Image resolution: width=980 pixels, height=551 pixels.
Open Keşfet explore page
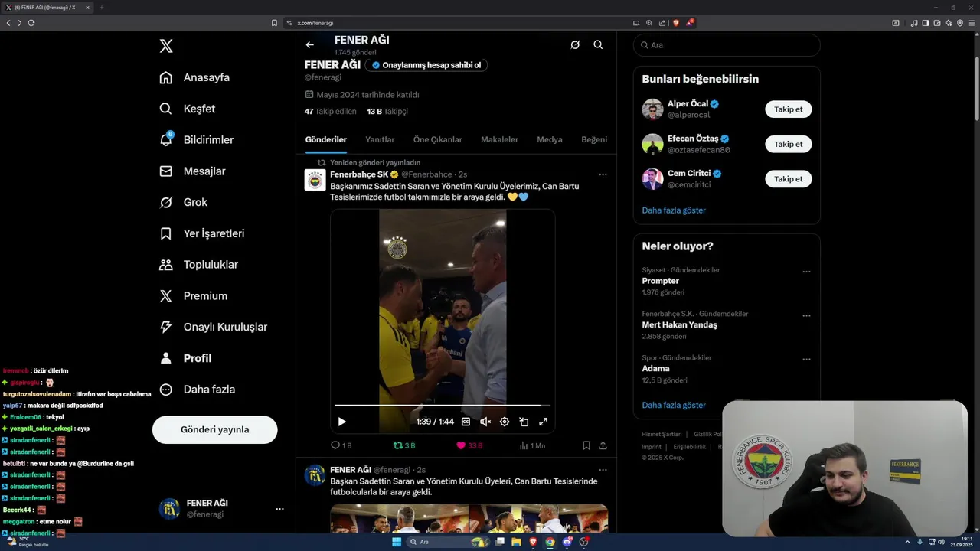click(x=188, y=109)
